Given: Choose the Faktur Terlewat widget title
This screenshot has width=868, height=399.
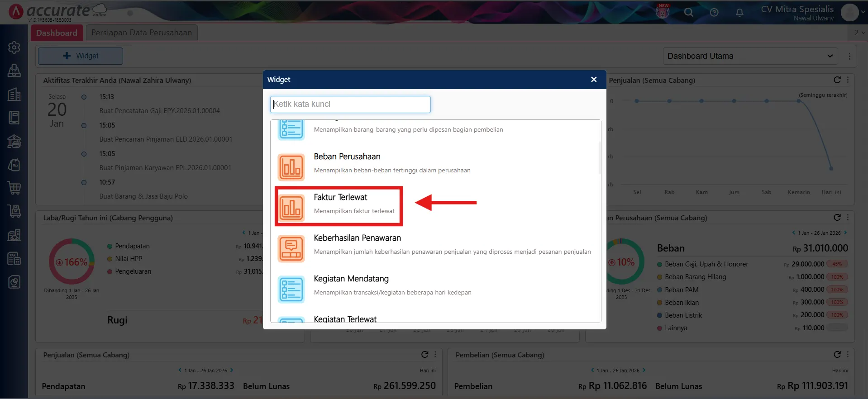Looking at the screenshot, I should tap(340, 197).
